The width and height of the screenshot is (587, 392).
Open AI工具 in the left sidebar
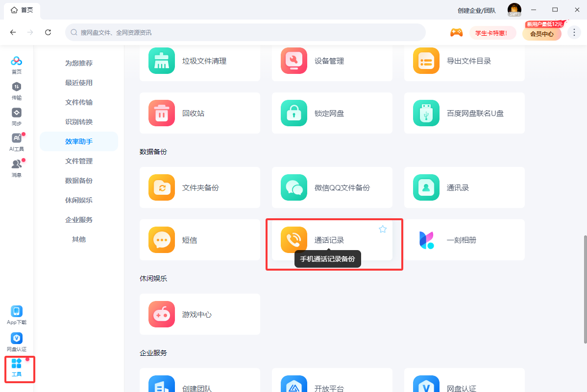tap(17, 142)
